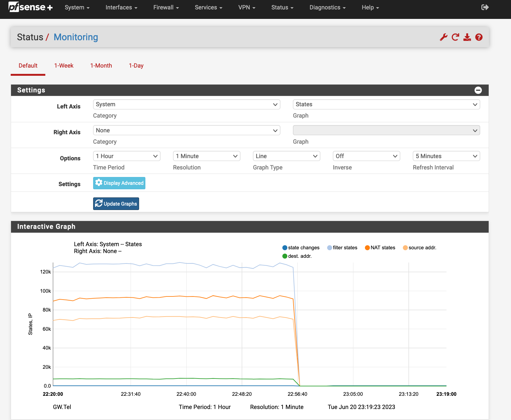This screenshot has height=420, width=511.
Task: Open Graph Type dropdown showing Line
Action: [x=287, y=156]
